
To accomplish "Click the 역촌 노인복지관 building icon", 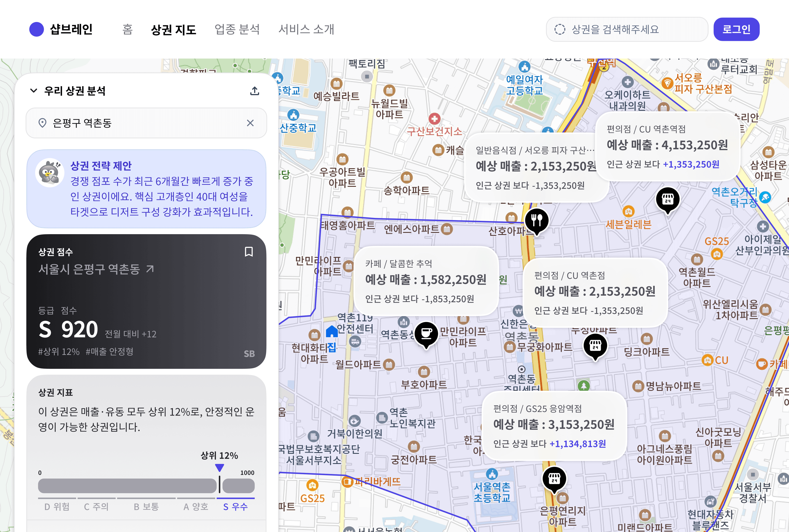I will pos(382,418).
